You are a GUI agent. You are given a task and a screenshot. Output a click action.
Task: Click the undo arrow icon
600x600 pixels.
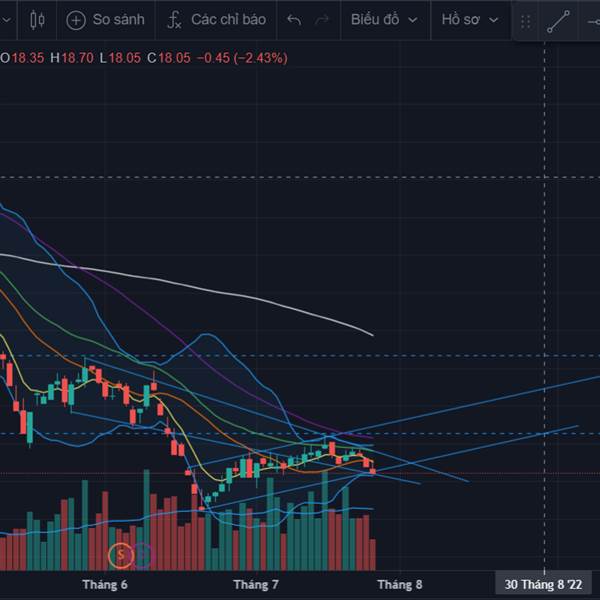294,20
